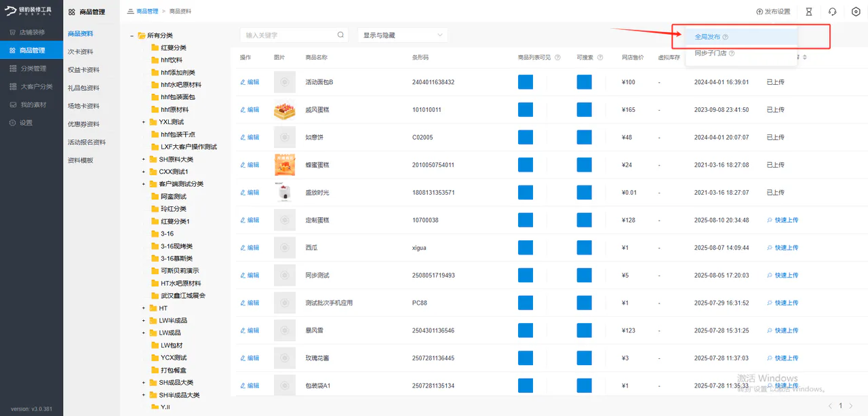Expand the CXX测试1 category

tap(144, 172)
